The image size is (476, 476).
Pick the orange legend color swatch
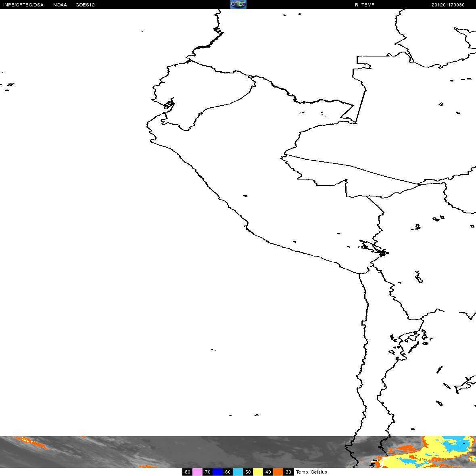click(278, 472)
